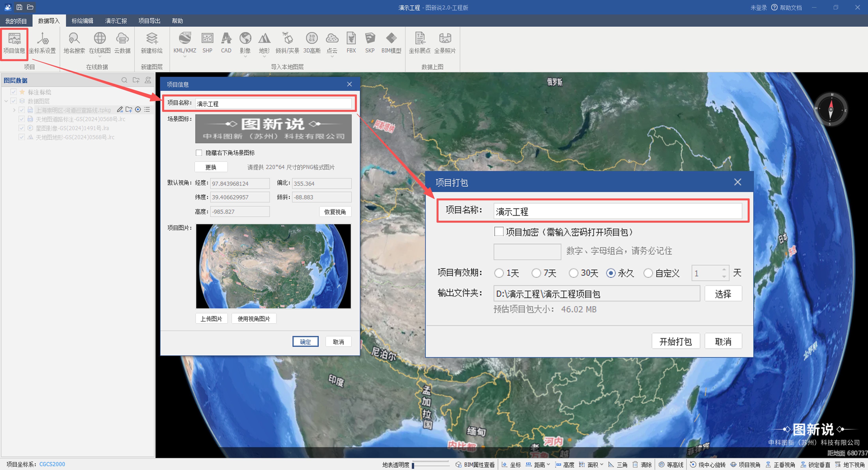Viewport: 868px width, 470px height.
Task: Expand the 点云 dropdown arrow
Action: coord(332,57)
